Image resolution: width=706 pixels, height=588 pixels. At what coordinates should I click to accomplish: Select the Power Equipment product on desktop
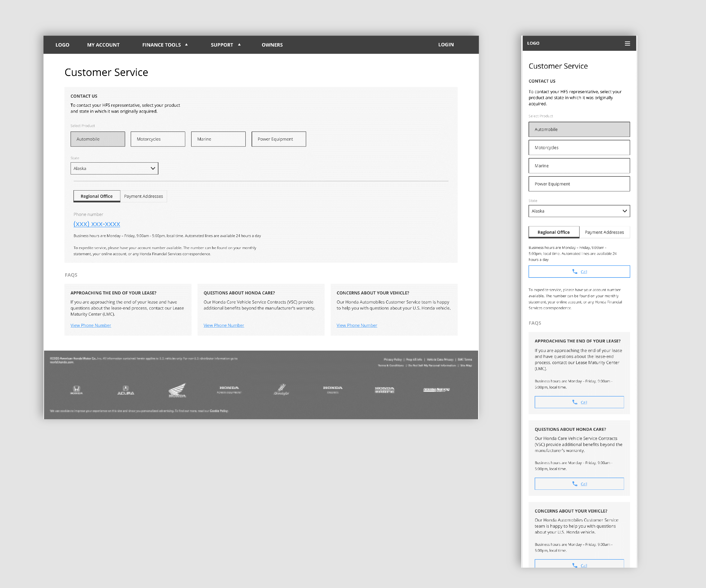(279, 139)
